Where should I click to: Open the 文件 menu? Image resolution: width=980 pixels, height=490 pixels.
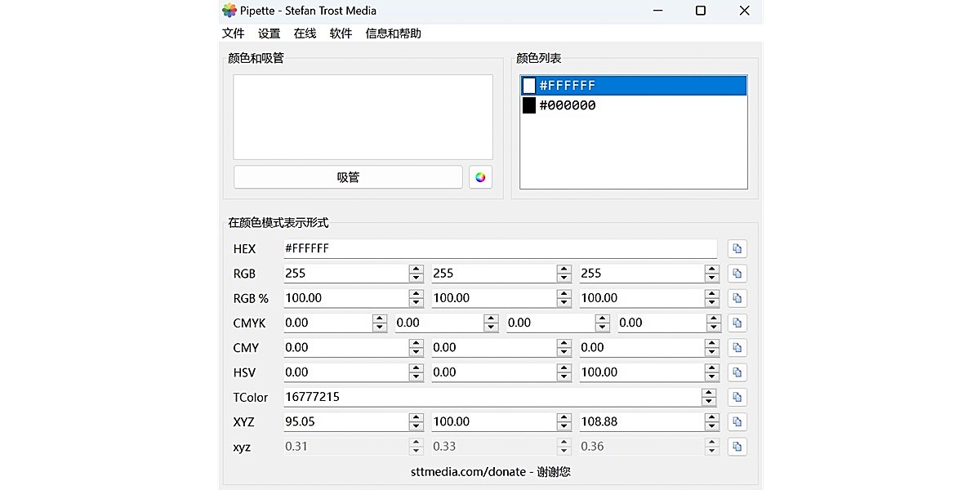point(233,33)
